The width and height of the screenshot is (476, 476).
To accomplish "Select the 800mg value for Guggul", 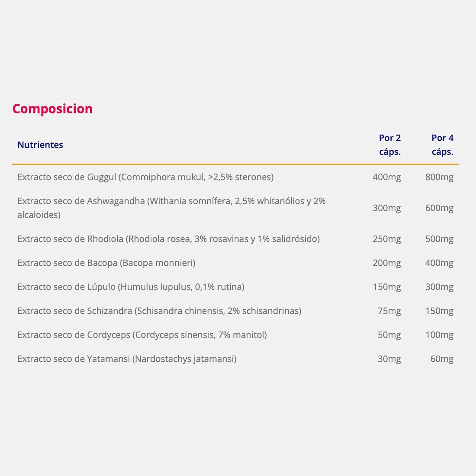I will coord(439,177).
